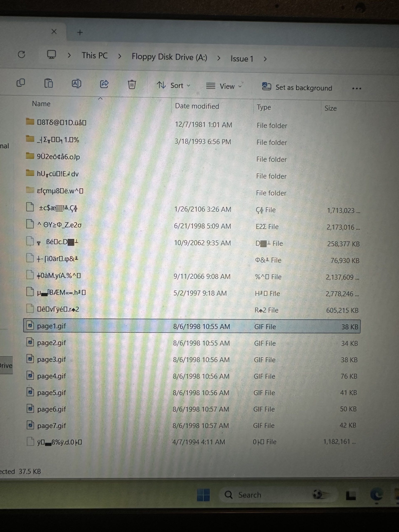This screenshot has height=532, width=399.
Task: Select the page1.gif file icon
Action: 30,326
